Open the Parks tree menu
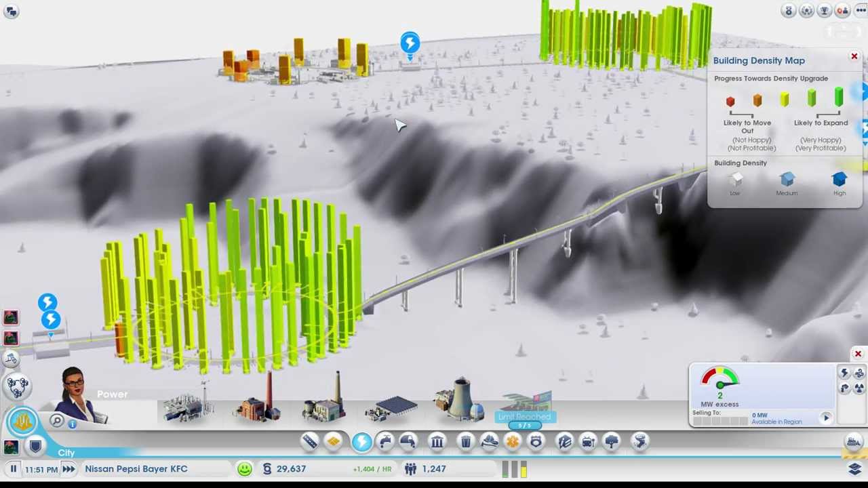Screen dimensions: 868x488 (612, 442)
